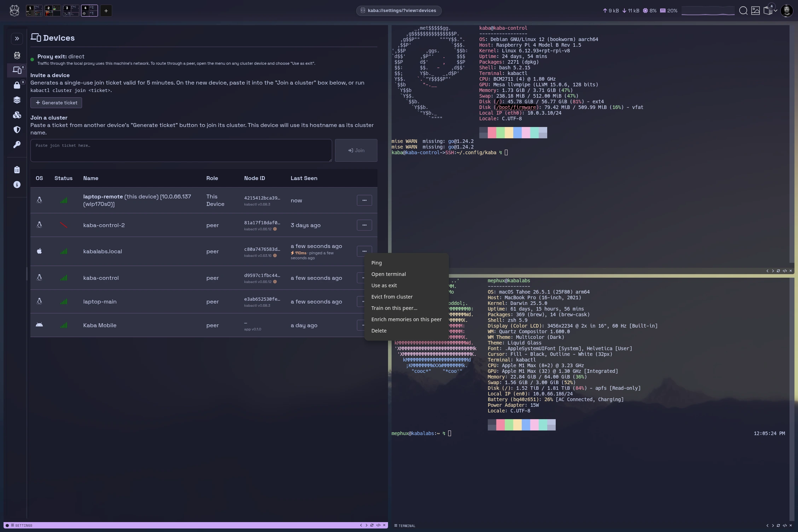Screen dimensions: 798x532
Task: Open the search magnifier icon
Action: pos(743,11)
